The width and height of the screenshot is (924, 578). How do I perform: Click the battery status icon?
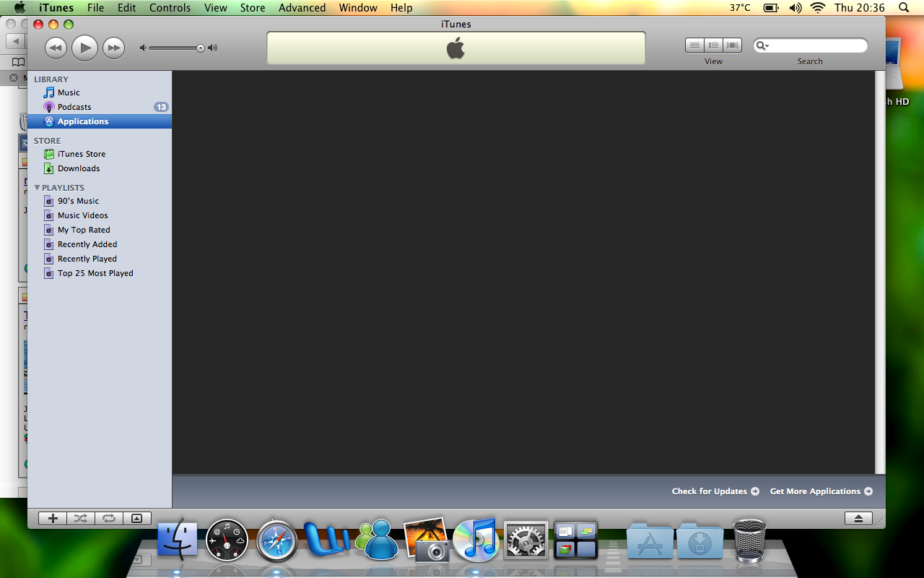tap(771, 8)
